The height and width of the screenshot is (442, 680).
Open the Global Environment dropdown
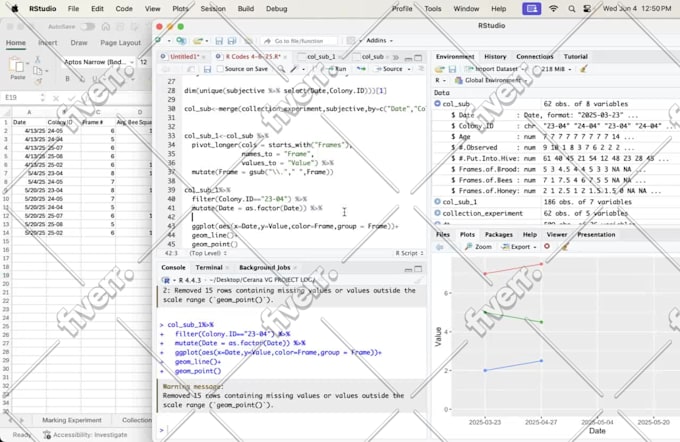tap(490, 80)
